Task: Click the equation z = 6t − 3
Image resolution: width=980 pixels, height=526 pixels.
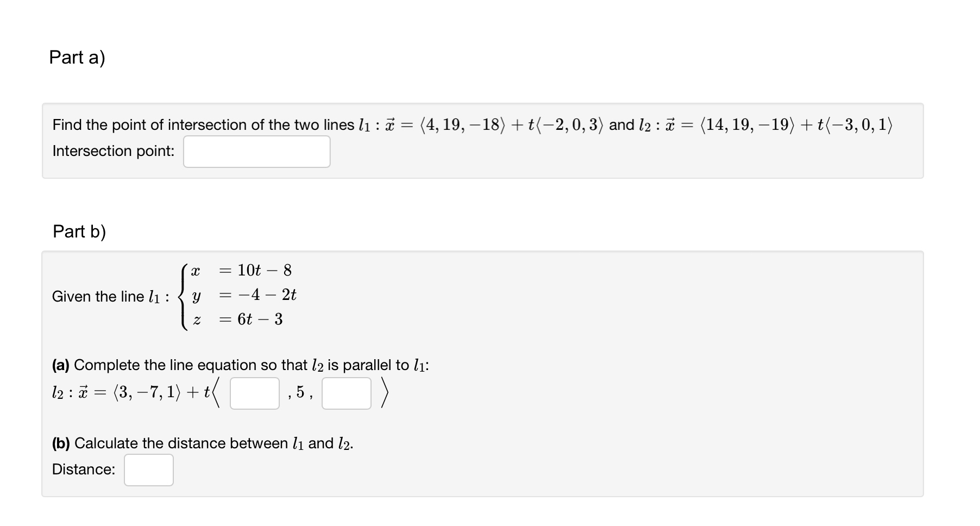Action: click(x=237, y=320)
